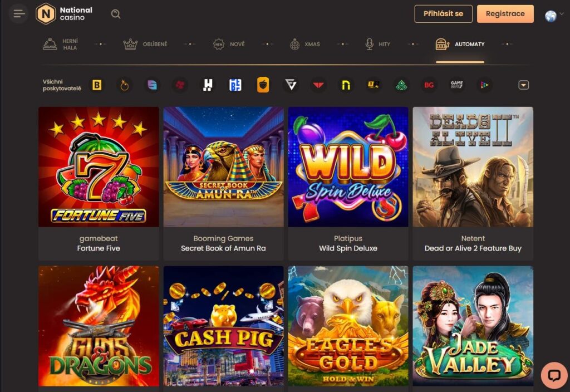Select the BGaming provider logo
The image size is (570, 392).
pos(429,85)
